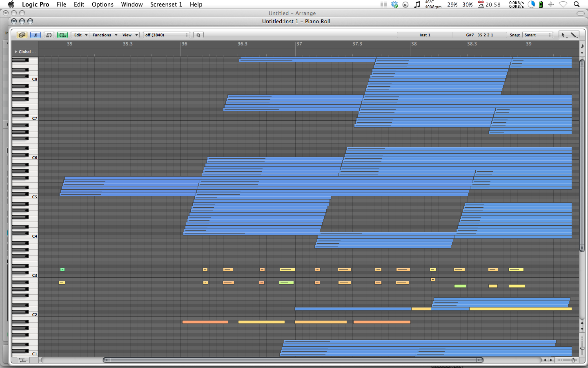Click the blue pie chart menu bar icon
The height and width of the screenshot is (368, 588).
click(531, 4)
